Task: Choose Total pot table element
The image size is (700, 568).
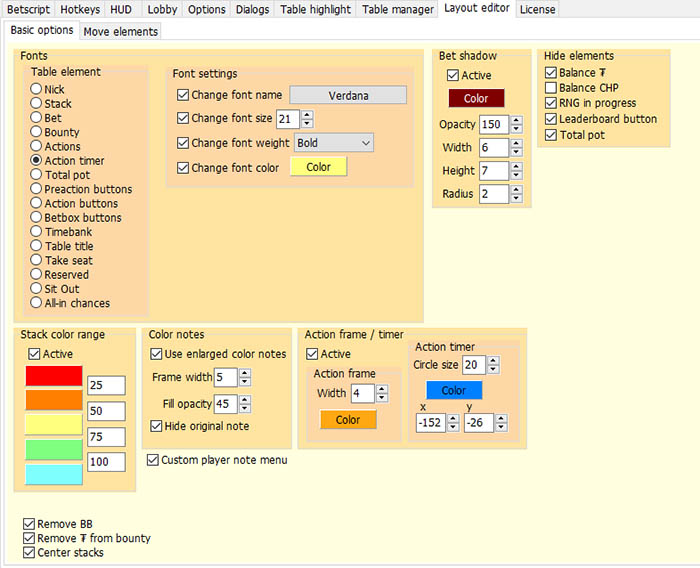Action: click(x=37, y=175)
